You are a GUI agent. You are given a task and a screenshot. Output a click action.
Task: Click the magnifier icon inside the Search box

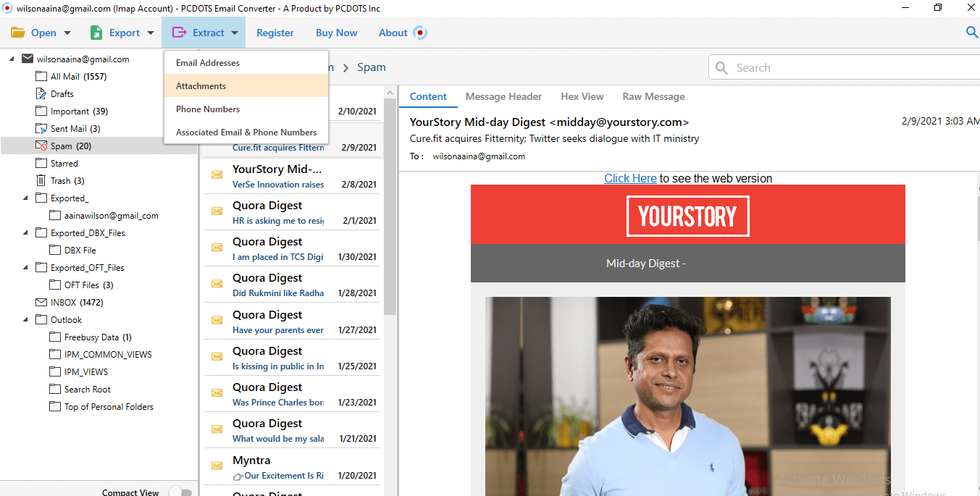[721, 68]
